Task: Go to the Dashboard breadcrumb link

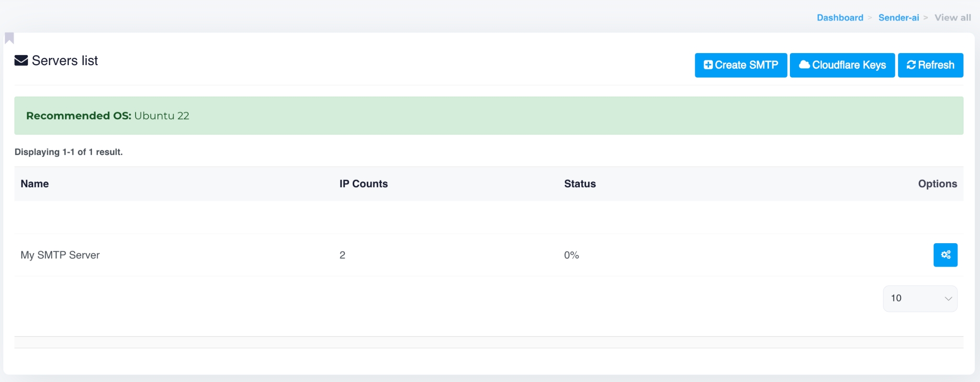Action: [840, 18]
